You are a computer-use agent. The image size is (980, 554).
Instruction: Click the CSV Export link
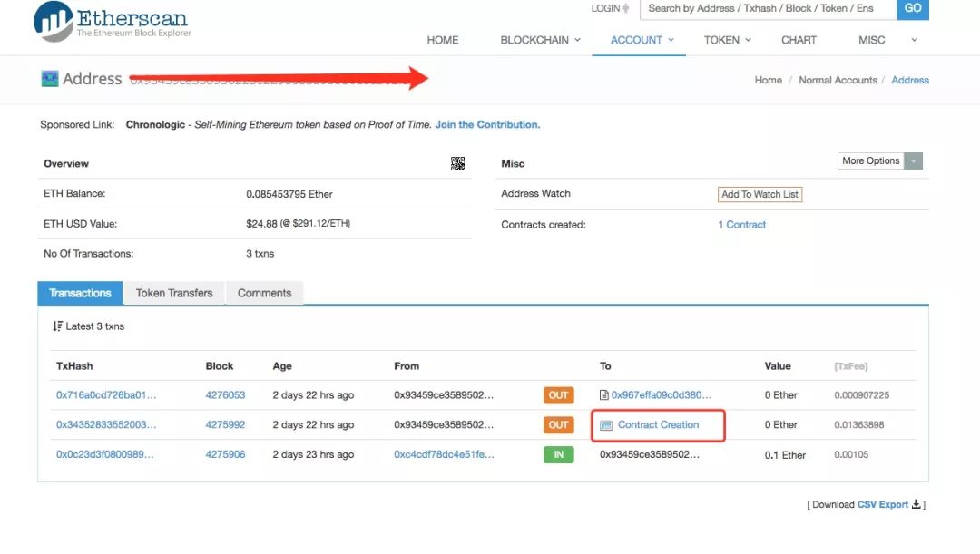point(883,504)
